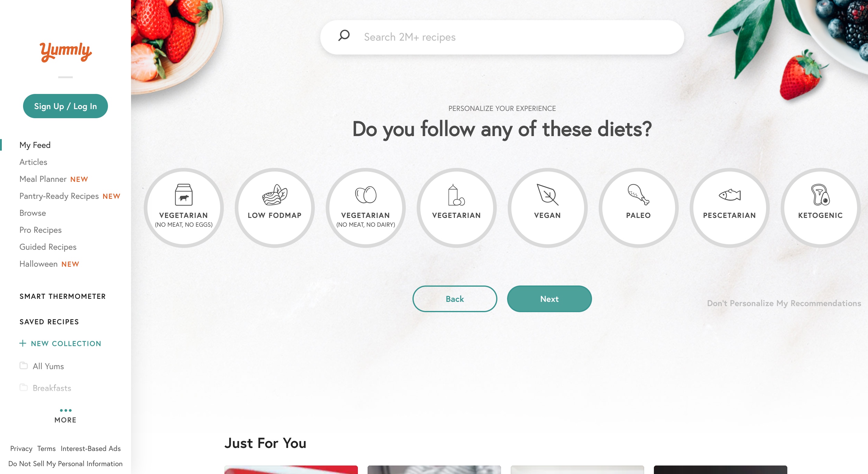Open Meal Planner in the sidebar
This screenshot has width=868, height=474.
[x=54, y=179]
